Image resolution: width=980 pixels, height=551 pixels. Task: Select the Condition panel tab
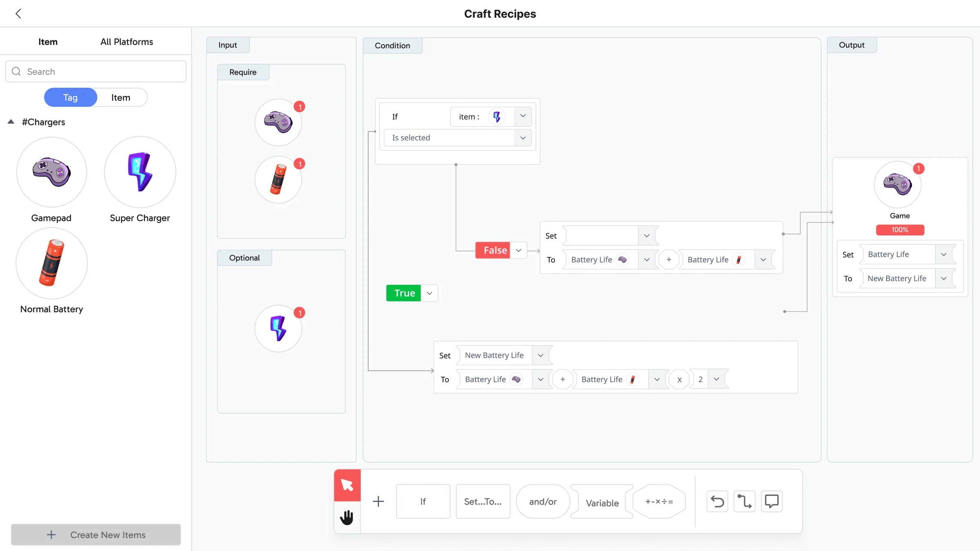tap(392, 46)
